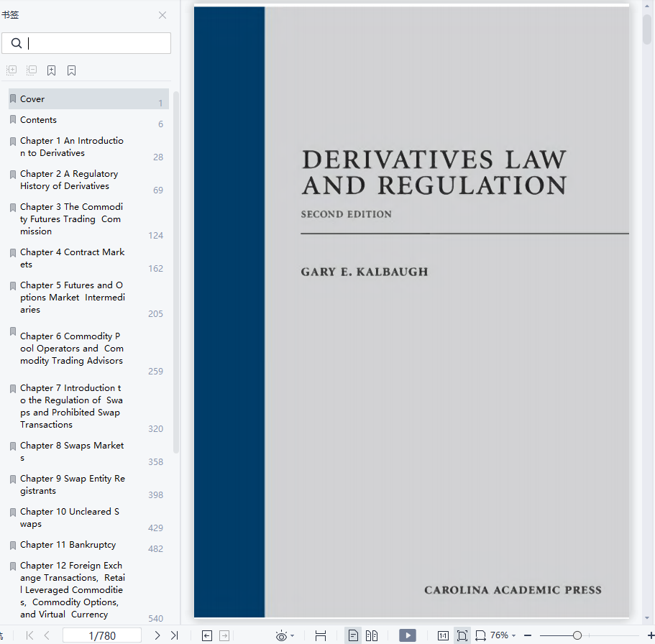Click the book title Derivatives Law and Regulation
655x644 pixels.
pos(434,172)
